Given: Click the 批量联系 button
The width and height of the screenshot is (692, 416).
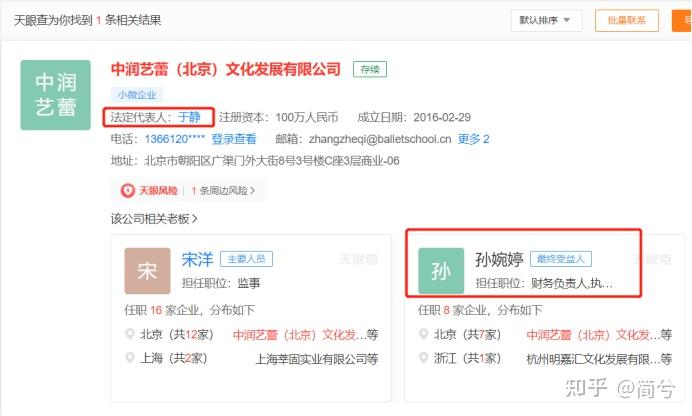Looking at the screenshot, I should [627, 20].
